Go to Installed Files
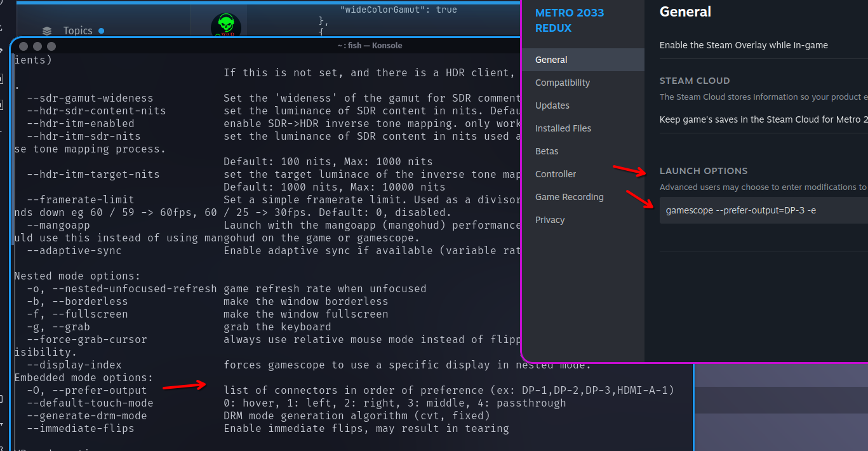Screen dimensions: 868x451 563,128
